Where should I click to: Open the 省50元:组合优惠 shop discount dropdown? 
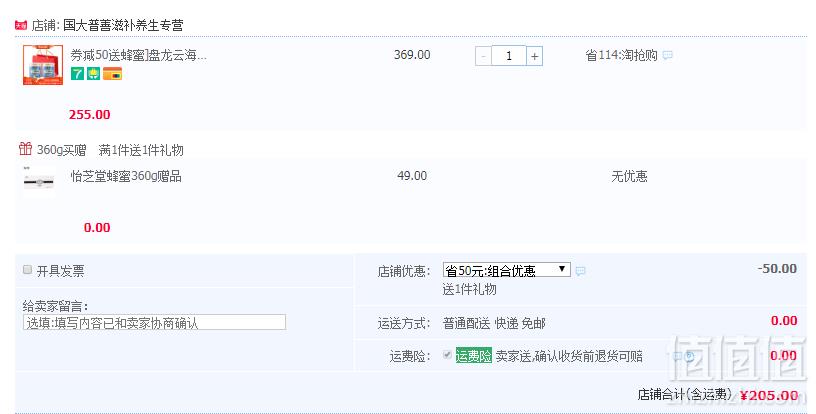click(506, 269)
